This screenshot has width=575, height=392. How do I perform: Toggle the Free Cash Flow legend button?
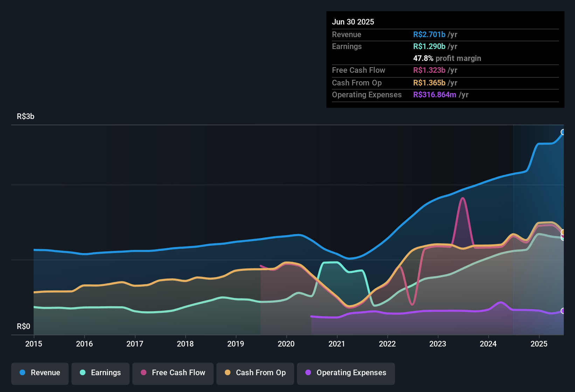point(173,373)
